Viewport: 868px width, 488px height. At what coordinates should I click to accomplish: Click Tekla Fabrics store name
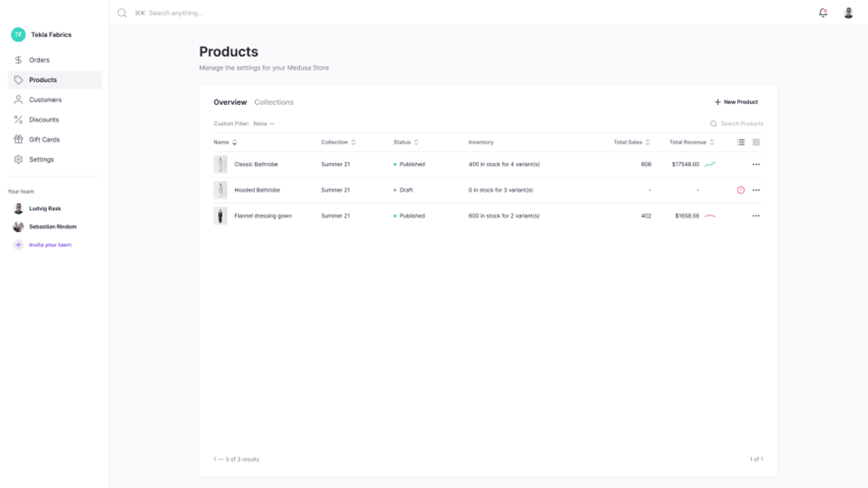click(51, 35)
